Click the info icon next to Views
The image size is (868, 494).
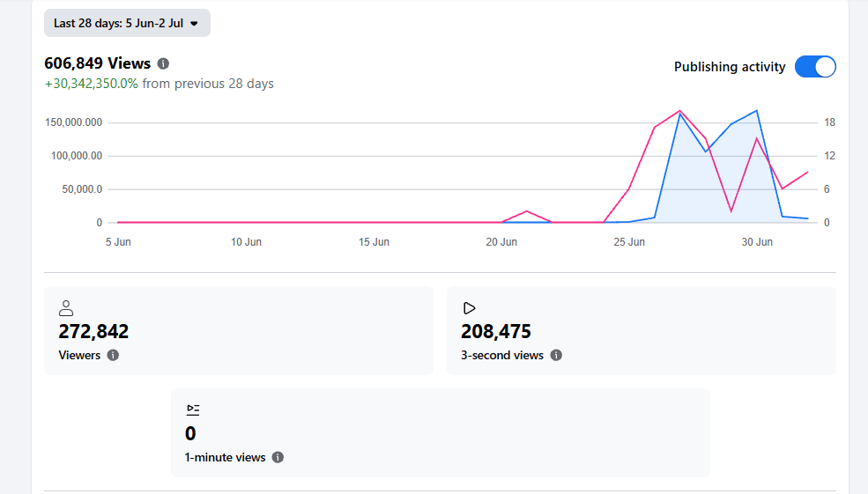[163, 63]
